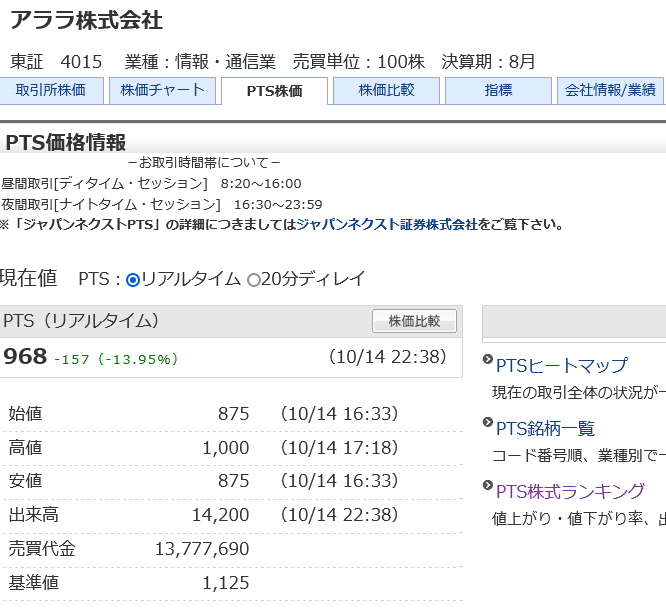Click the stock code 4015
The width and height of the screenshot is (666, 611).
point(81,62)
